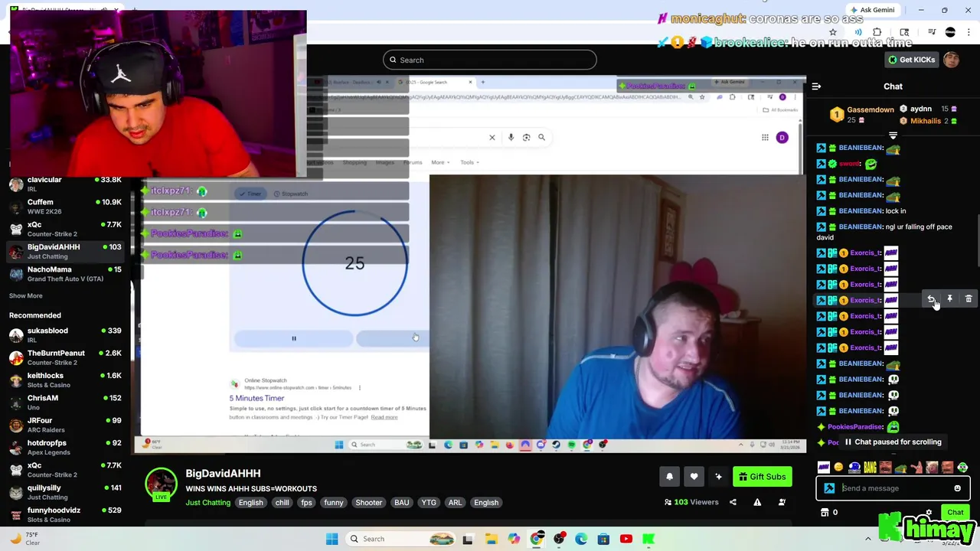
Task: Click Gassemdown top gifter name
Action: tap(870, 109)
